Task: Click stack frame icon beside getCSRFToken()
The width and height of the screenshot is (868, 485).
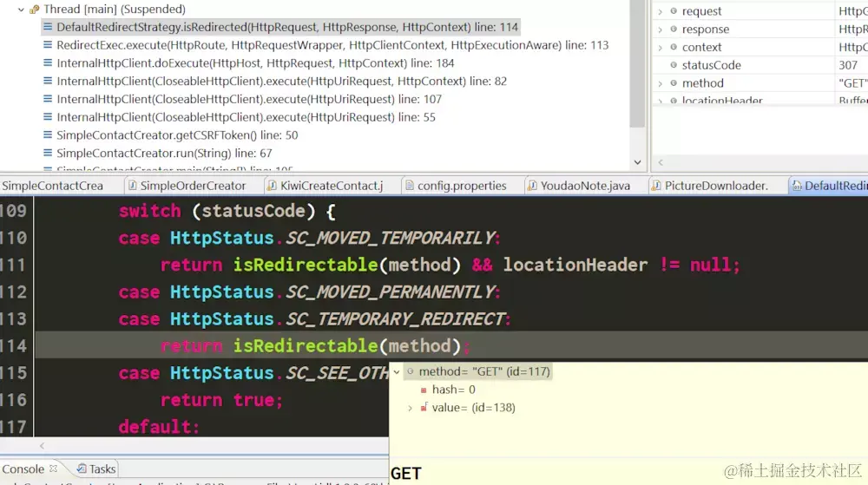Action: point(48,135)
